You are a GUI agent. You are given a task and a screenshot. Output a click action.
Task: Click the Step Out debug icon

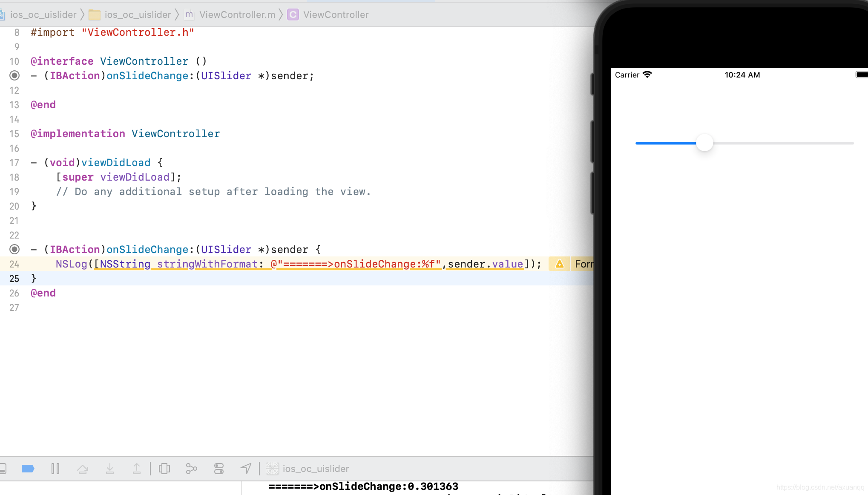click(137, 469)
